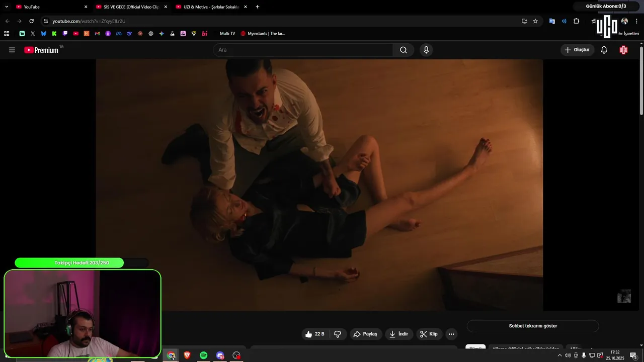Reload the page
Image resolution: width=644 pixels, height=362 pixels.
(x=31, y=21)
